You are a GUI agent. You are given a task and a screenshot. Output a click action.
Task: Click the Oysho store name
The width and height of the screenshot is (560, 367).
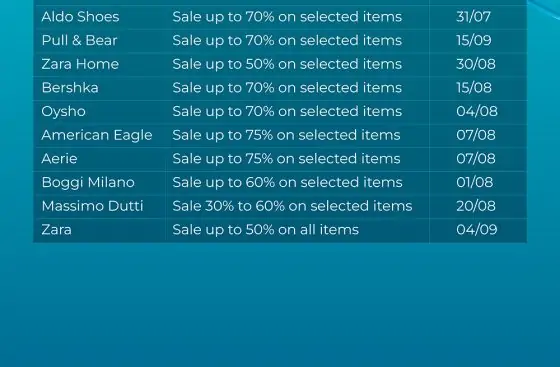point(64,111)
